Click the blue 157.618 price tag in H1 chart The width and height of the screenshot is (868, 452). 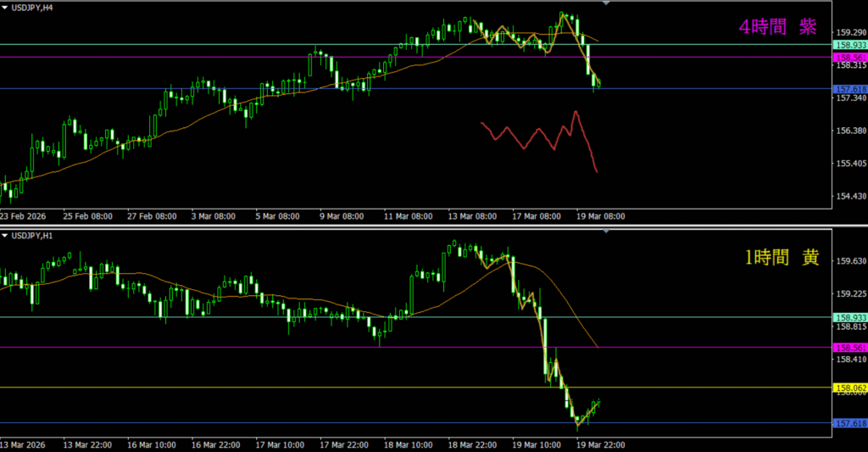850,423
